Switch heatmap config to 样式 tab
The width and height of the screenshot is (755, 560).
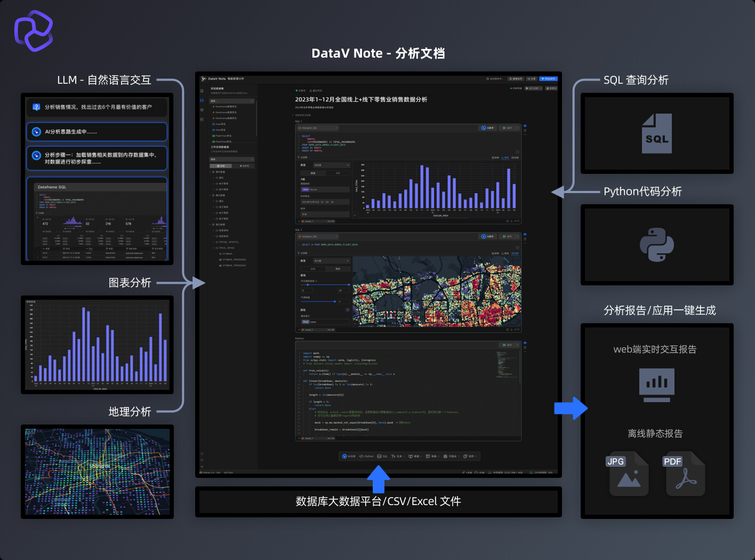tap(338, 269)
